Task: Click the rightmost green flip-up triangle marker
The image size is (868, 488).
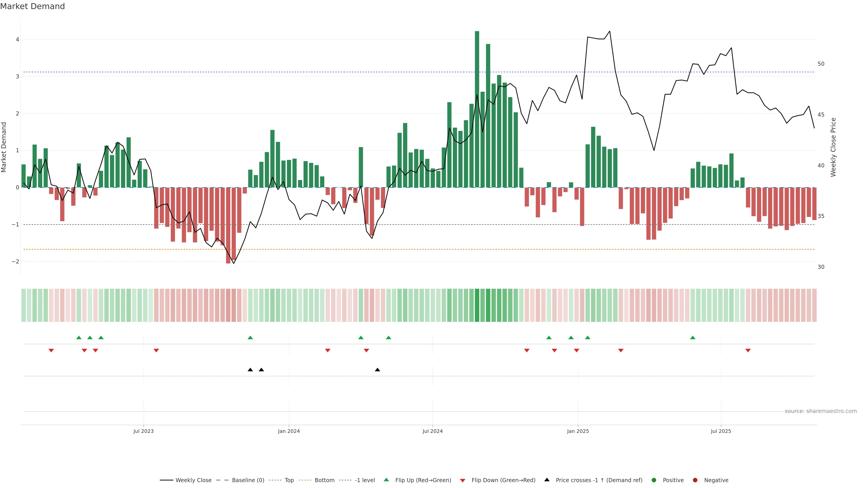Action: point(693,338)
